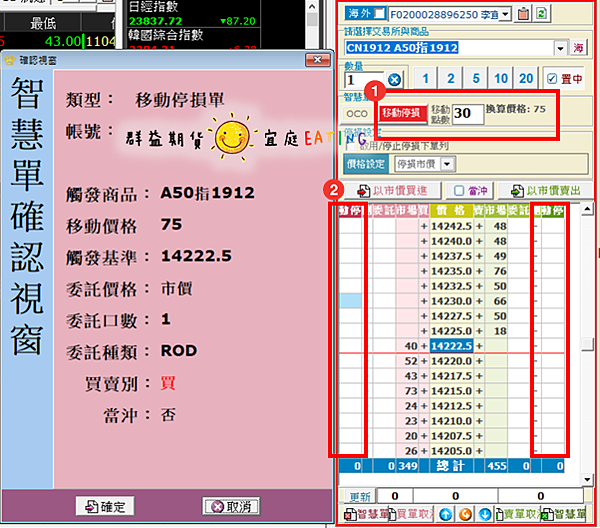Toggle the 啟用/停止停損下單列 checkbox
The height and width of the screenshot is (528, 600).
pos(351,146)
